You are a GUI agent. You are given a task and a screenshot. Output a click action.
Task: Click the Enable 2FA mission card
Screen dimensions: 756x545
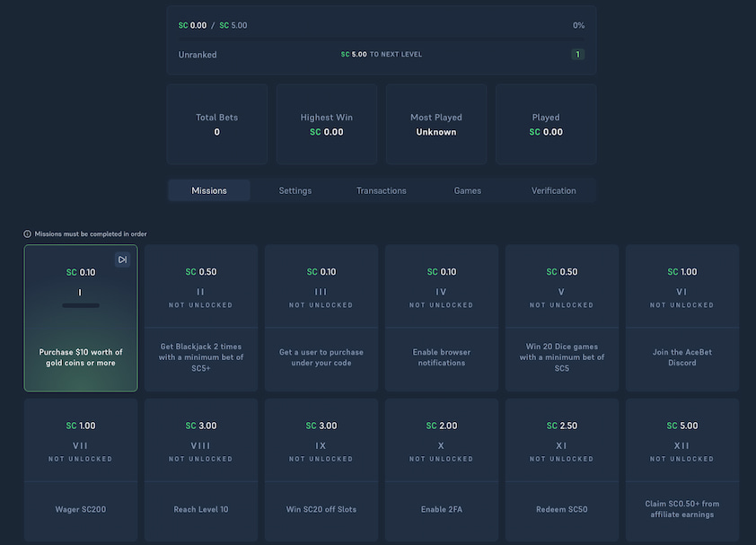pyautogui.click(x=441, y=470)
